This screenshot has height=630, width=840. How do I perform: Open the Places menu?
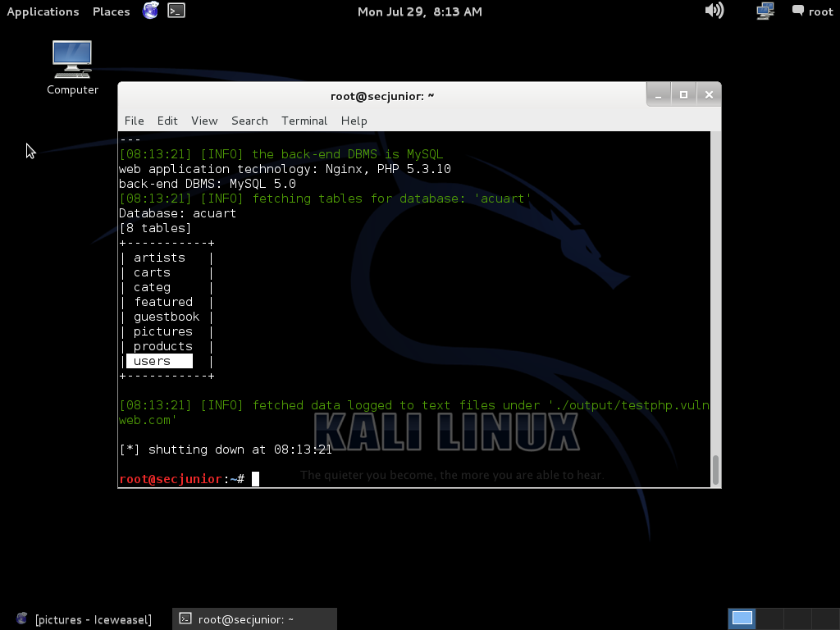coord(111,11)
